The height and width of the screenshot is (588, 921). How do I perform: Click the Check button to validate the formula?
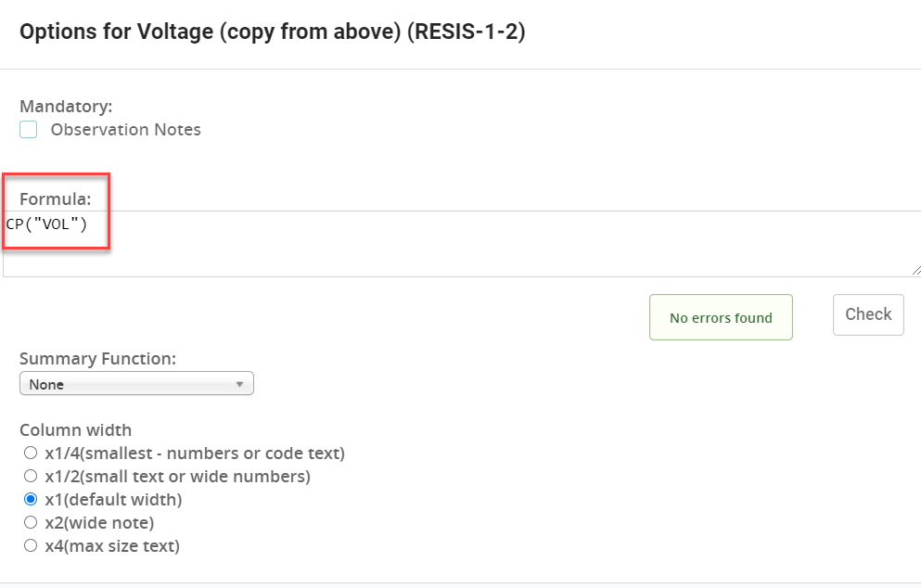pyautogui.click(x=868, y=314)
